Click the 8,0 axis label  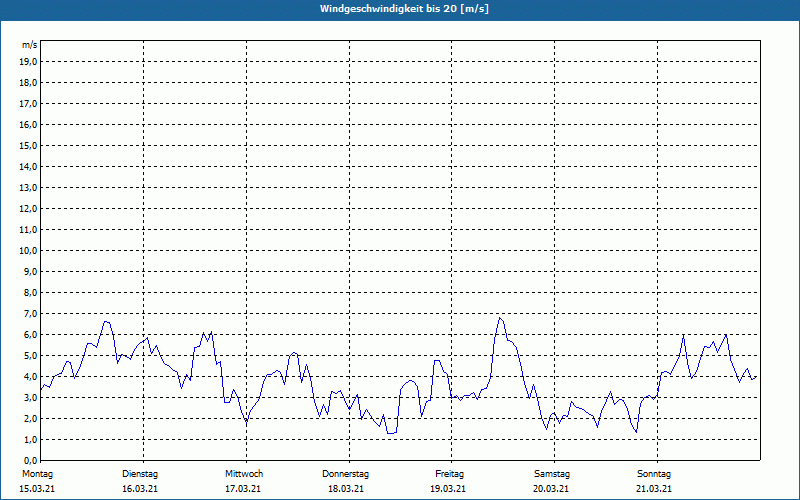(30, 293)
